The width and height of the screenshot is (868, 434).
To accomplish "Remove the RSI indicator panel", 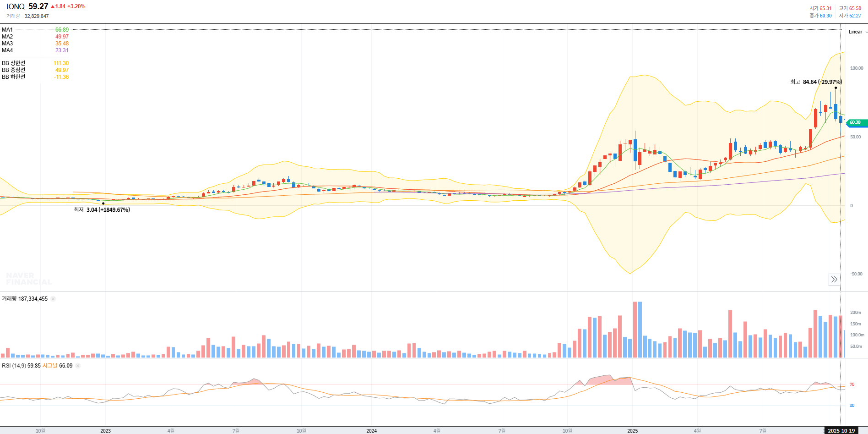I will coord(78,366).
